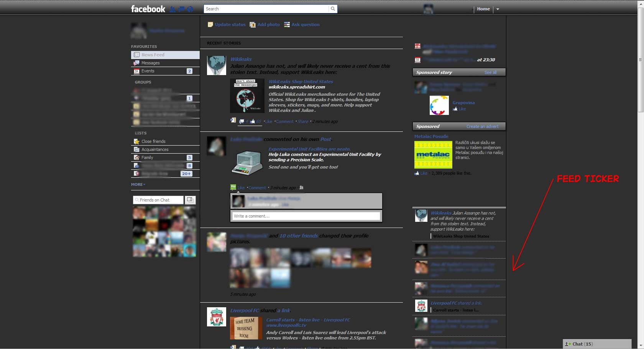
Task: Open the notifications globe icon
Action: [x=190, y=9]
